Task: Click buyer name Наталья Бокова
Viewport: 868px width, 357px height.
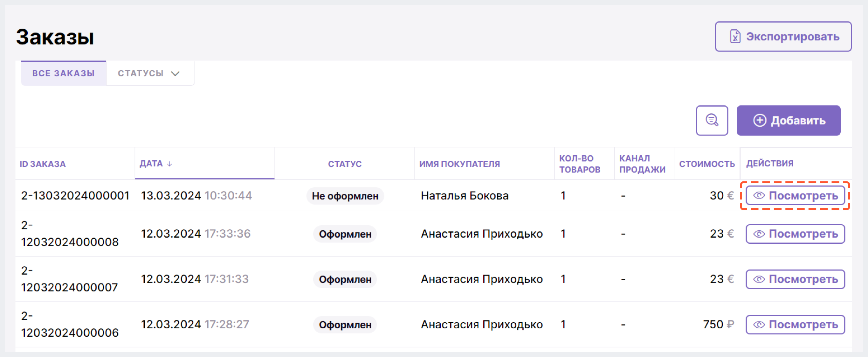Action: tap(464, 196)
